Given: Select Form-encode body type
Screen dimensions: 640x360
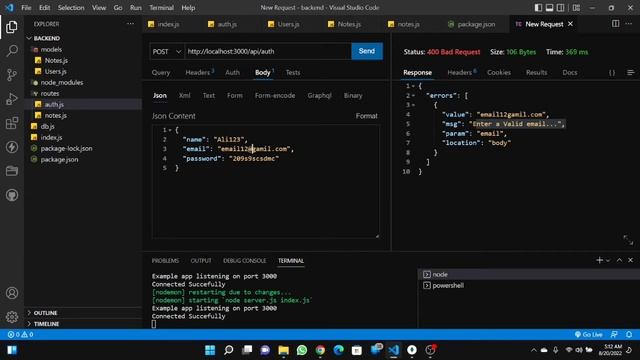Looking at the screenshot, I should point(275,96).
